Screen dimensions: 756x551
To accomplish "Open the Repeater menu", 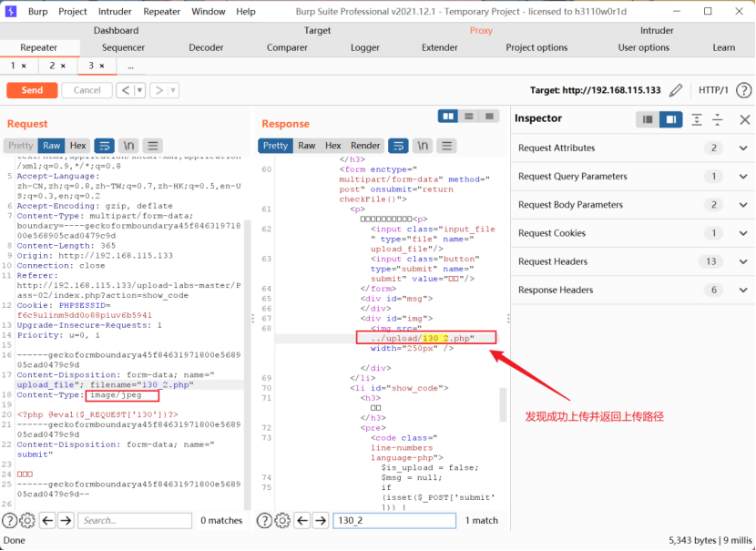I will (161, 12).
